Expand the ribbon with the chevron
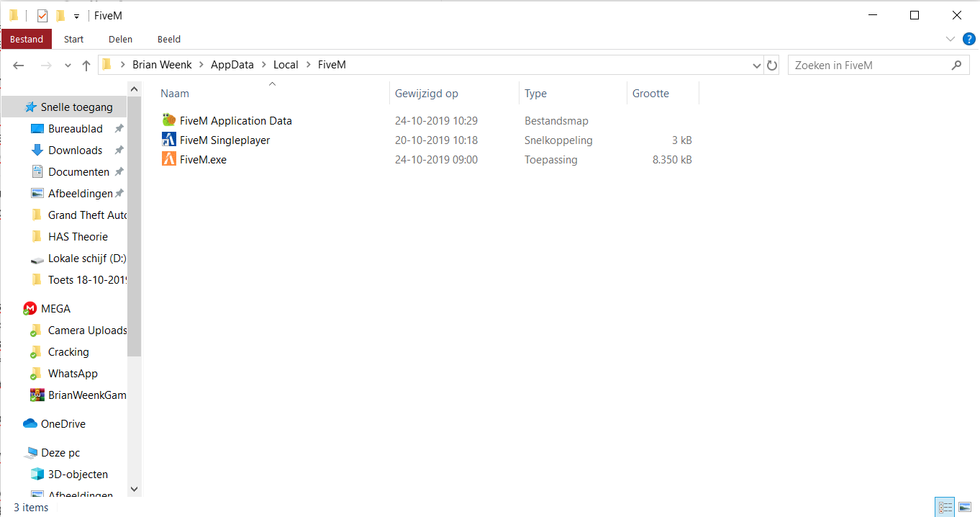The width and height of the screenshot is (980, 517). (950, 39)
